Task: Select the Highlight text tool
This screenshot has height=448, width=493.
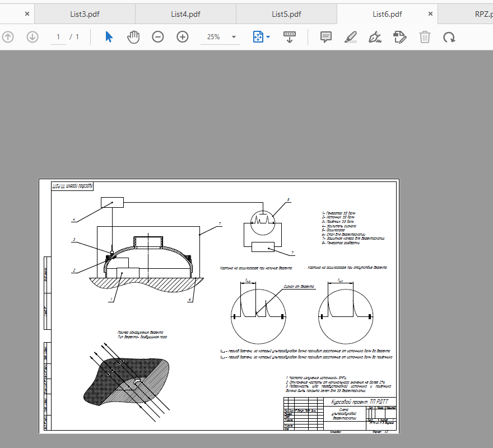Action: (351, 37)
